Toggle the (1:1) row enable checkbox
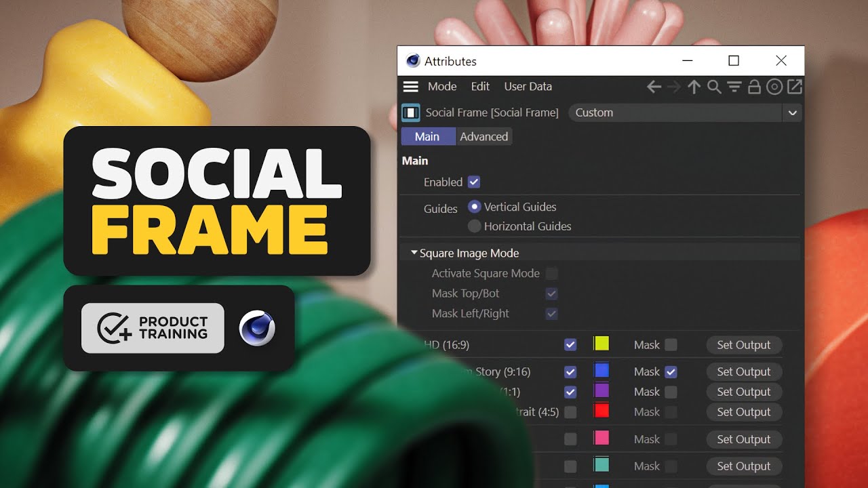This screenshot has height=488, width=868. pos(570,392)
